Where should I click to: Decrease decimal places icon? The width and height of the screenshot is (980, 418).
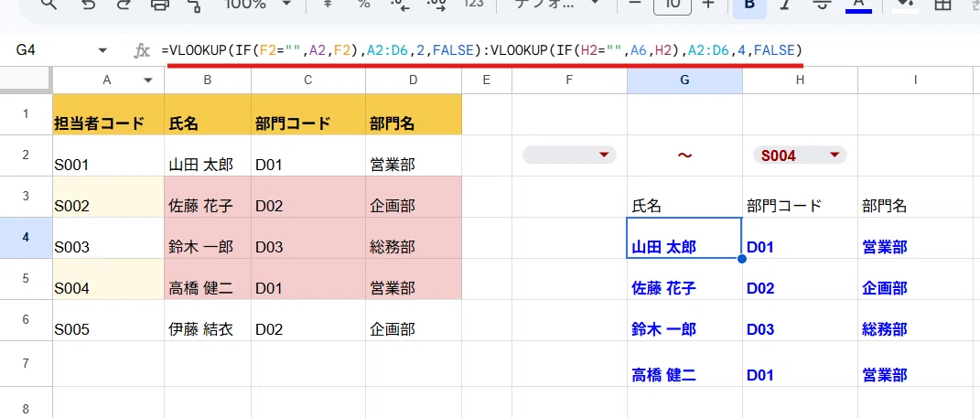pyautogui.click(x=399, y=5)
